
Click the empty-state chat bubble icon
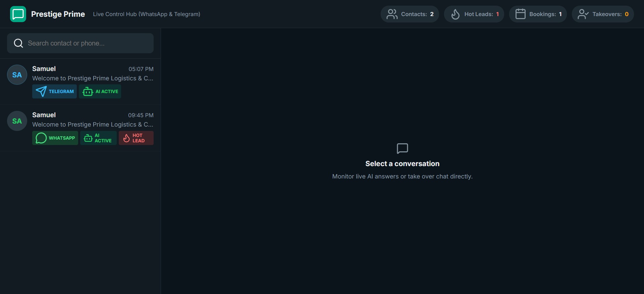tap(402, 148)
